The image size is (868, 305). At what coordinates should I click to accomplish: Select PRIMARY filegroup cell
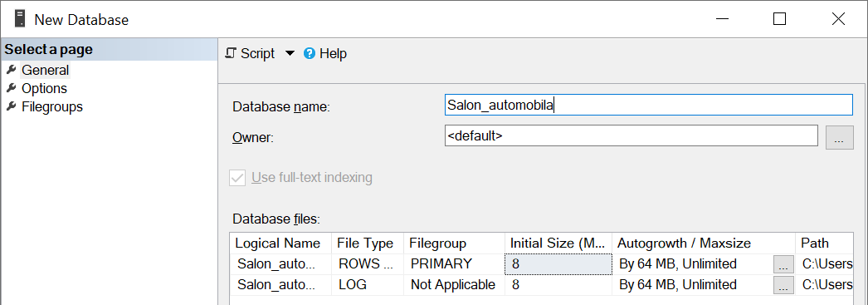pos(455,264)
